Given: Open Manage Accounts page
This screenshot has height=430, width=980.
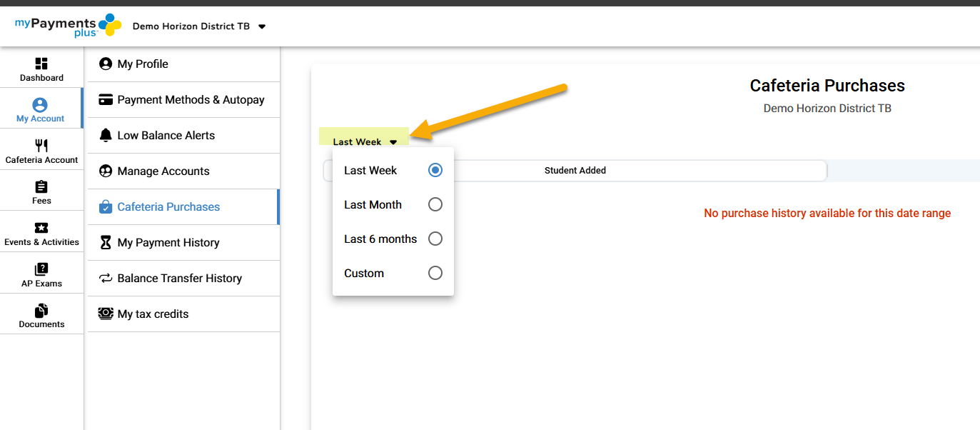Looking at the screenshot, I should click(x=163, y=171).
